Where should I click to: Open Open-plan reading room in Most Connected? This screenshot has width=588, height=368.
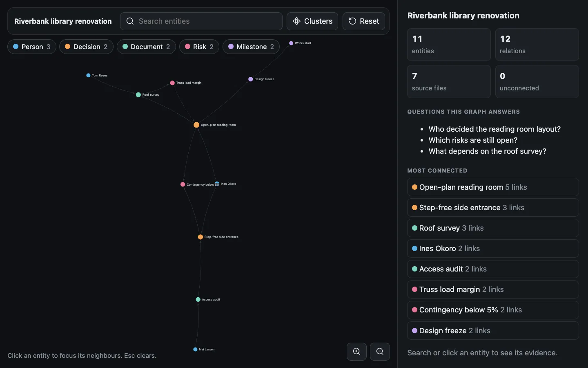click(x=493, y=187)
